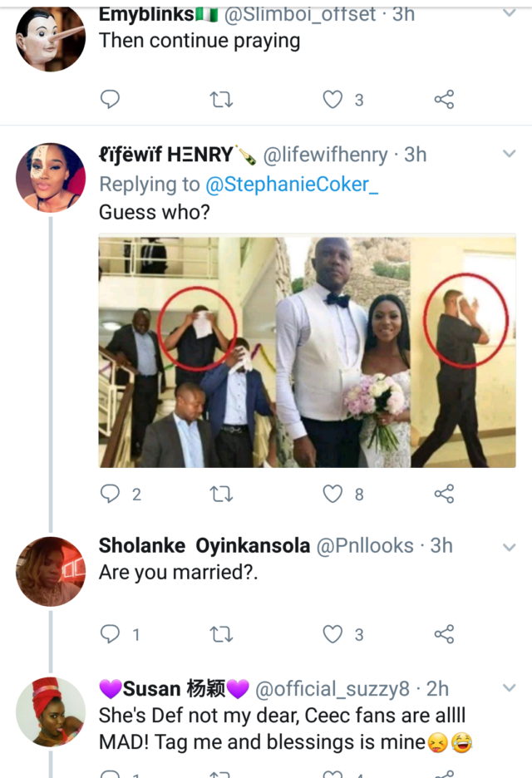Expand tweet menu for lifewifhenry's tweet
Viewport: 532px width, 778px height.
point(510,155)
